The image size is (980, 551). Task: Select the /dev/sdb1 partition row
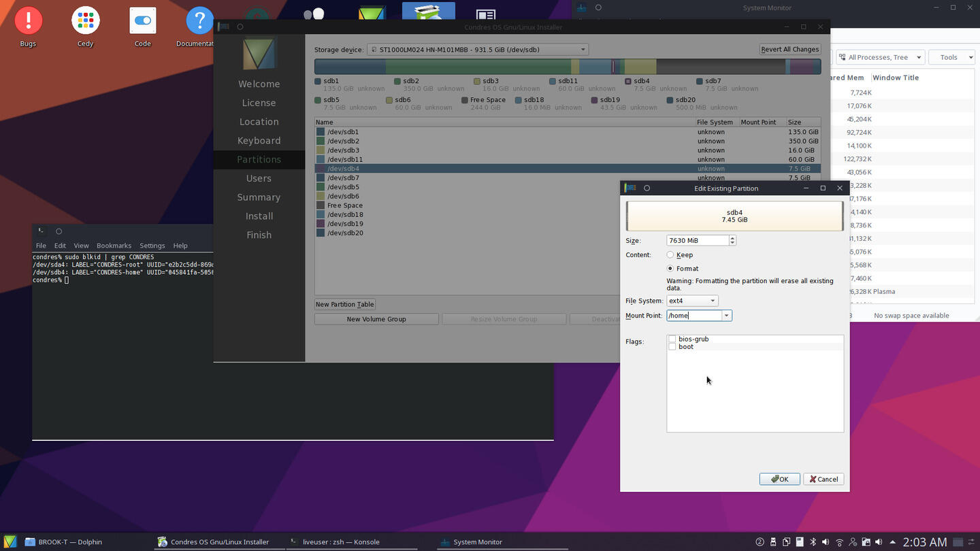tap(568, 132)
